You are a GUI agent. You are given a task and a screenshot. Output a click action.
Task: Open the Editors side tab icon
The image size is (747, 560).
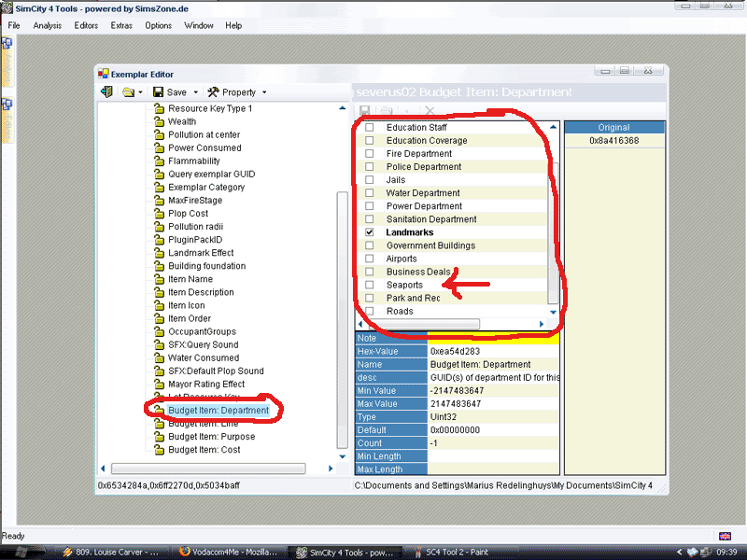pyautogui.click(x=7, y=105)
